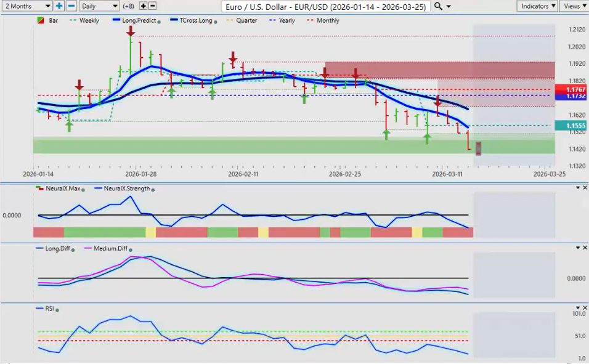This screenshot has height=364, width=589.
Task: Open the Daily interval dropdown
Action: tap(99, 6)
